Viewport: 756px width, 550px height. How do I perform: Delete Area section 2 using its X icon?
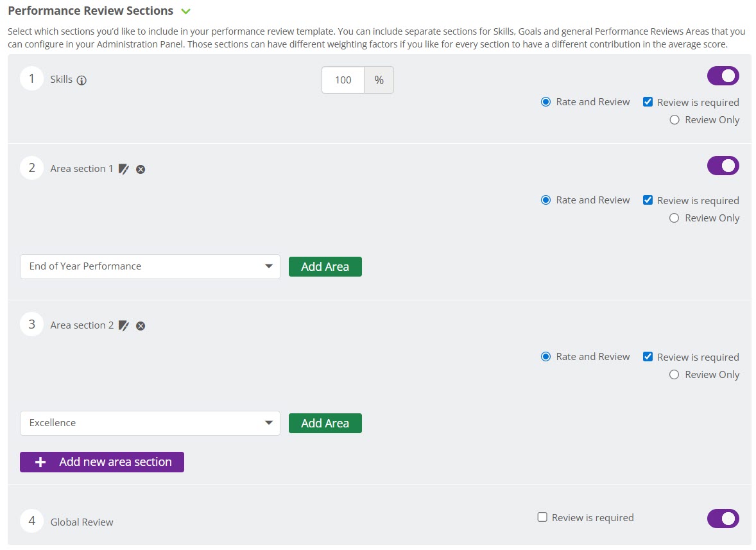coord(141,326)
